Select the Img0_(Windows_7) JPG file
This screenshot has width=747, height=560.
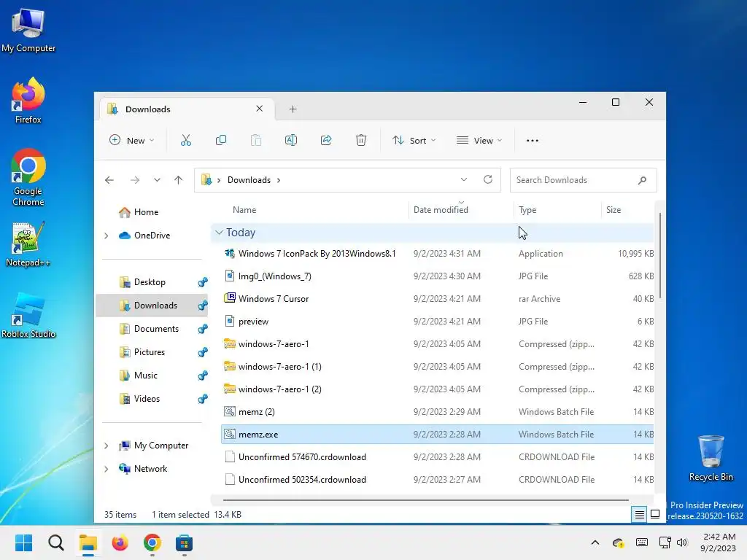tap(438, 276)
